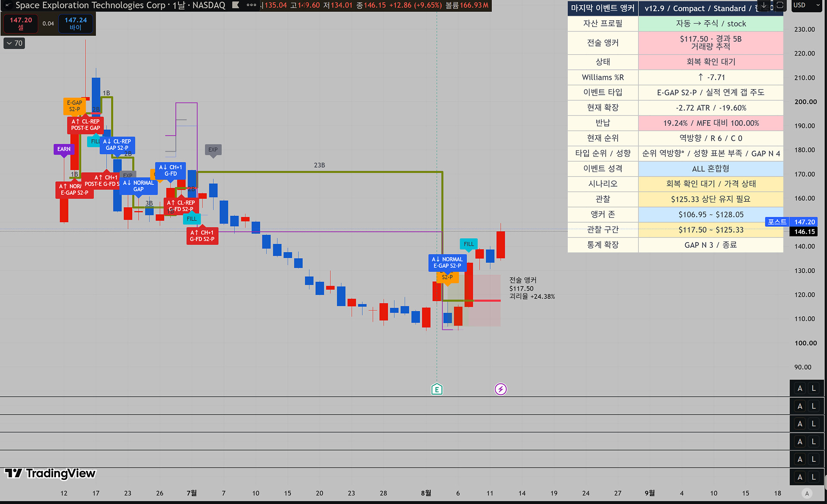The width and height of the screenshot is (827, 504).
Task: Click the round auto-scale A button on the time axis
Action: 807,493
